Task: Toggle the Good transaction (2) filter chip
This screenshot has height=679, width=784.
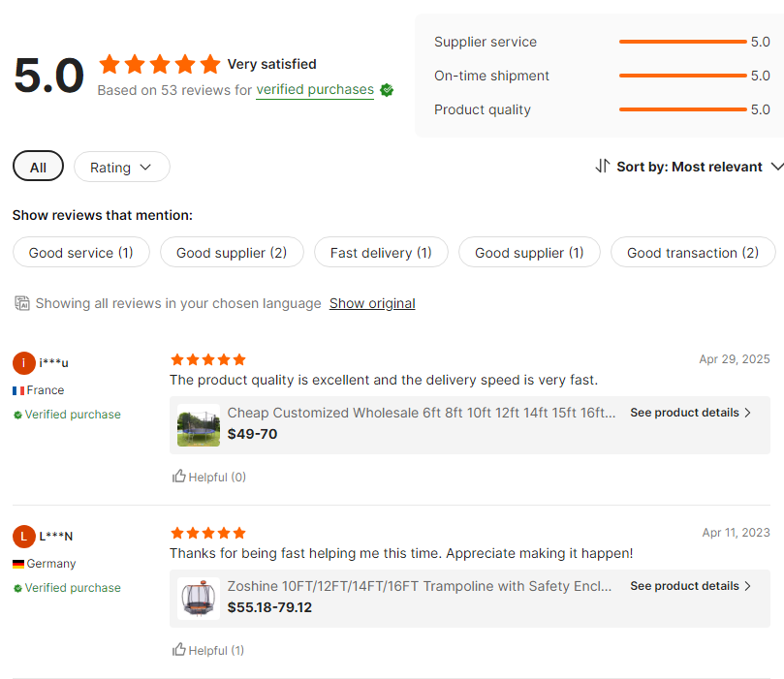Action: coord(692,252)
